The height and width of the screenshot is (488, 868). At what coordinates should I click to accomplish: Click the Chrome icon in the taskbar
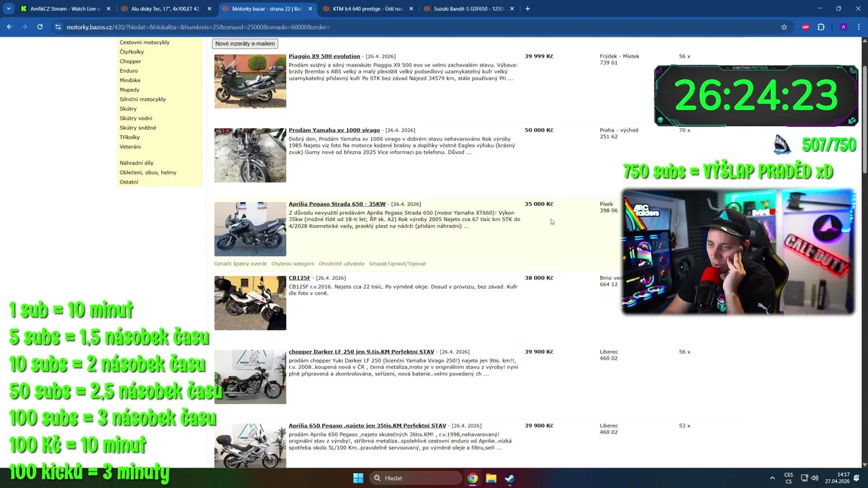[x=473, y=478]
